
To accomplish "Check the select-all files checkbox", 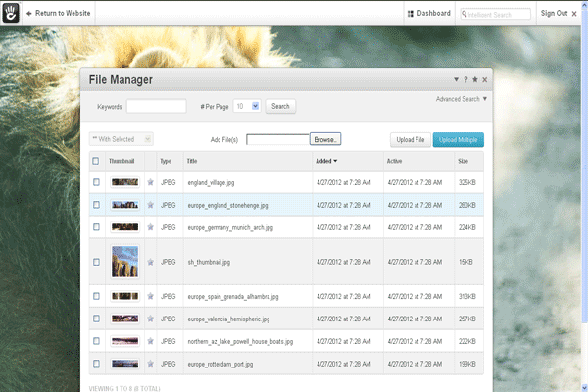I will (x=95, y=160).
